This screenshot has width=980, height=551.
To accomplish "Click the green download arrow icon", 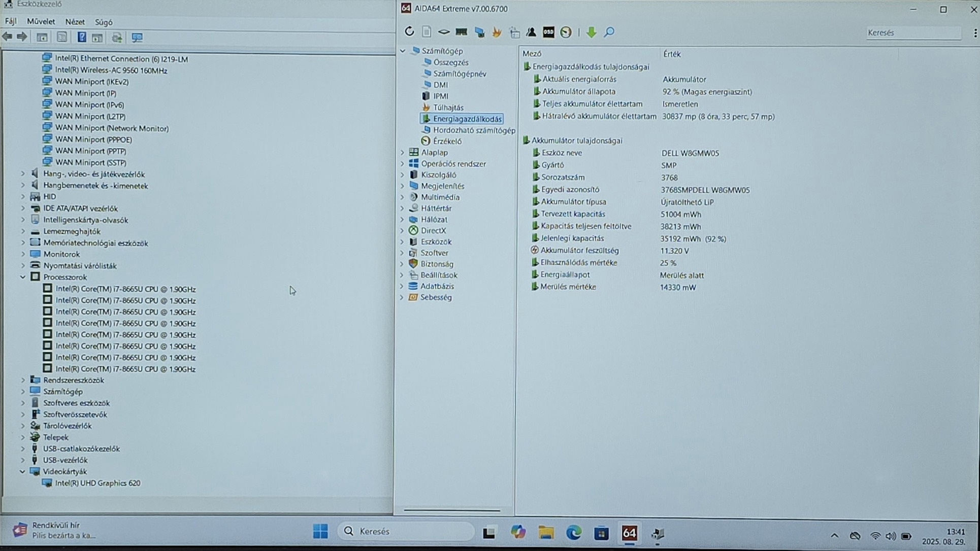I will point(591,32).
